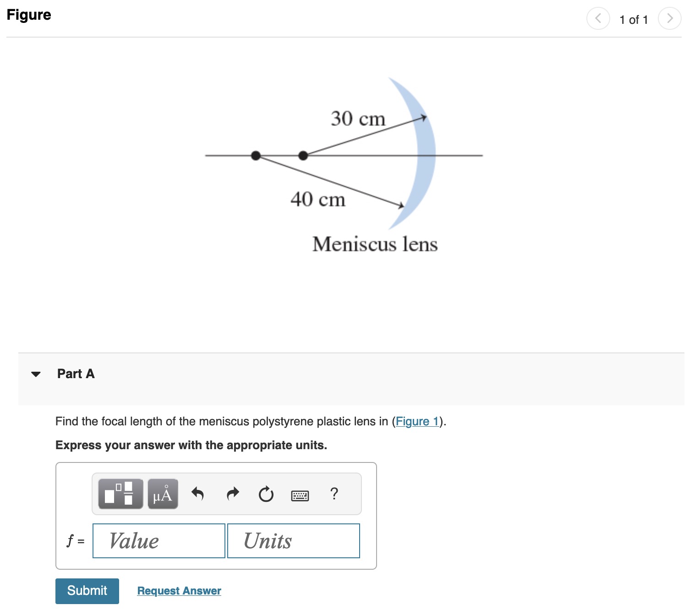The width and height of the screenshot is (689, 616).
Task: Redo the equation edit
Action: [x=233, y=494]
